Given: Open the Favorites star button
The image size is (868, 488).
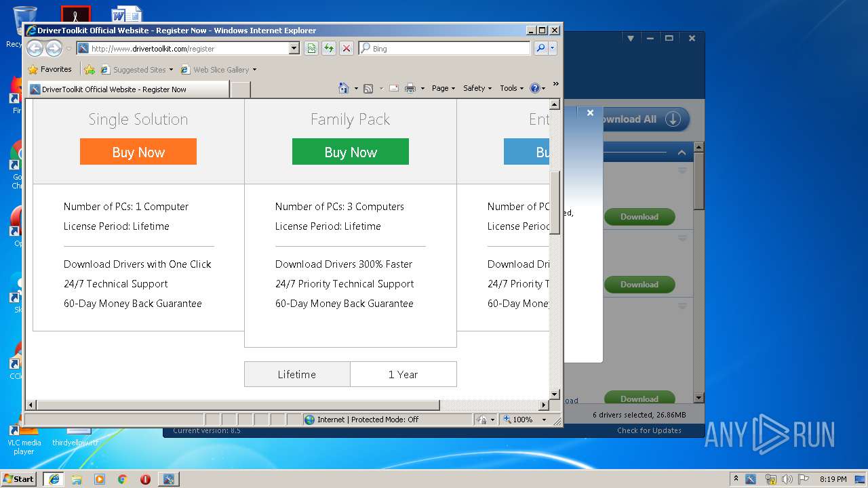Looking at the screenshot, I should click(50, 69).
